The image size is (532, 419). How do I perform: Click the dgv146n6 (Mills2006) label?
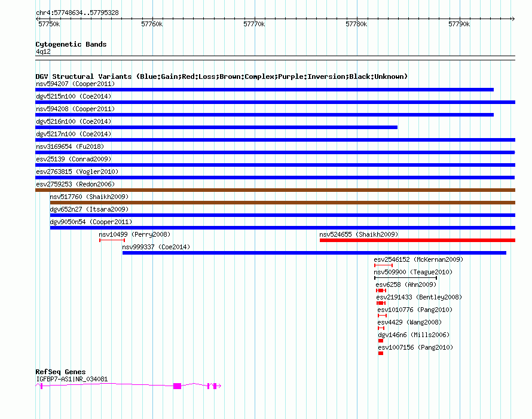[414, 335]
